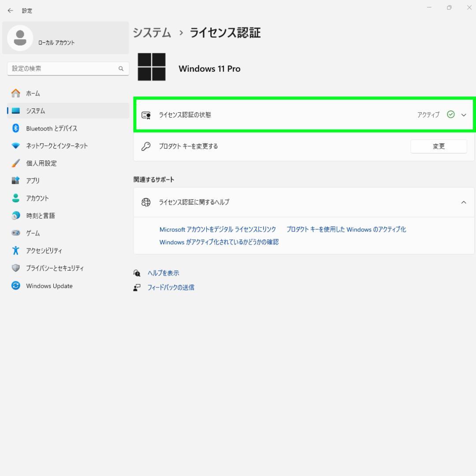
Task: Click the Windows Update sync icon
Action: tap(16, 286)
